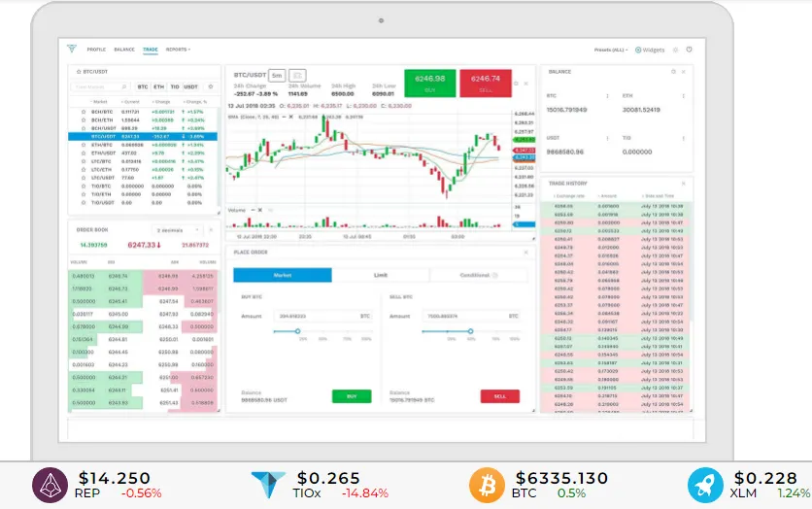The width and height of the screenshot is (812, 509).
Task: Select the BTC/USDT market row
Action: pos(143,137)
